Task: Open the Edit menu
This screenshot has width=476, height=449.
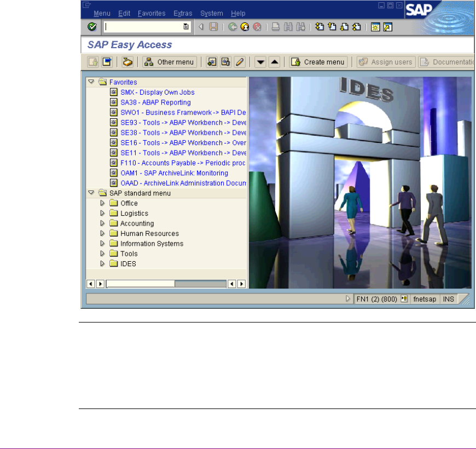Action: pos(124,13)
